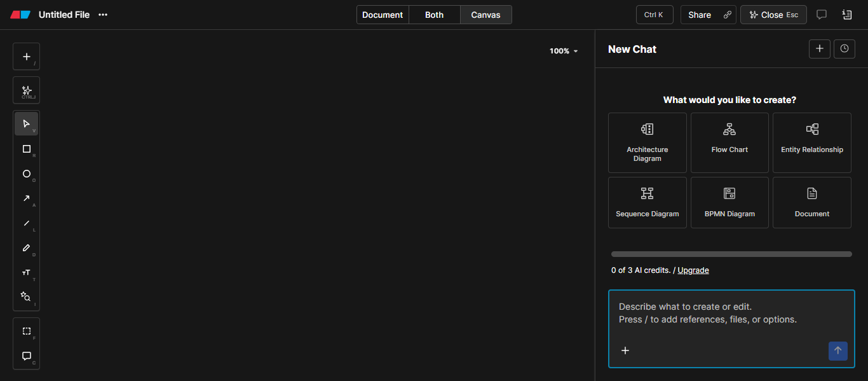Screen dimensions: 868x381
Task: Switch to Both view mode
Action: coord(435,15)
